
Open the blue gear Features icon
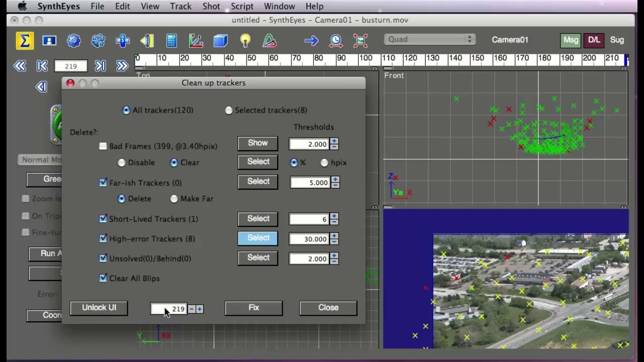73,41
